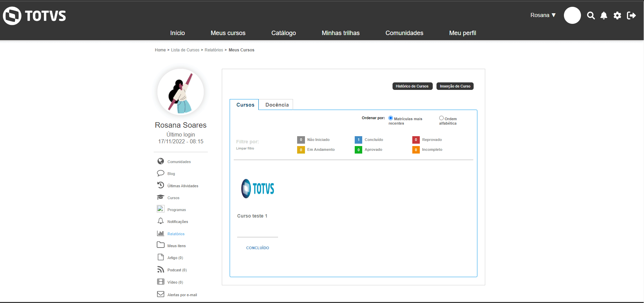Screen dimensions: 644x303
Task: Click the Alertas por e-mail envelope icon
Action: tap(160, 294)
